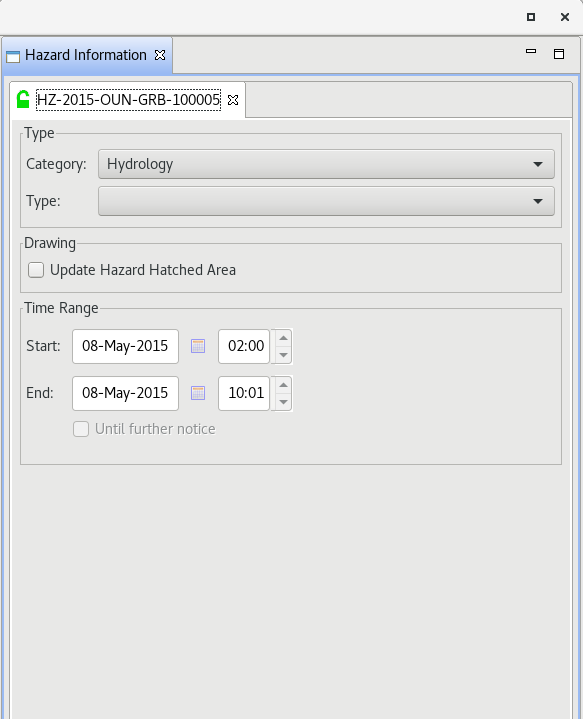Click the End time field 10:01
This screenshot has height=719, width=583.
[x=244, y=393]
